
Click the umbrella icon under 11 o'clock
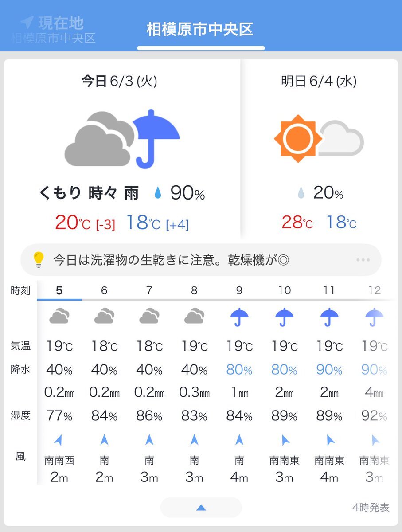click(329, 317)
